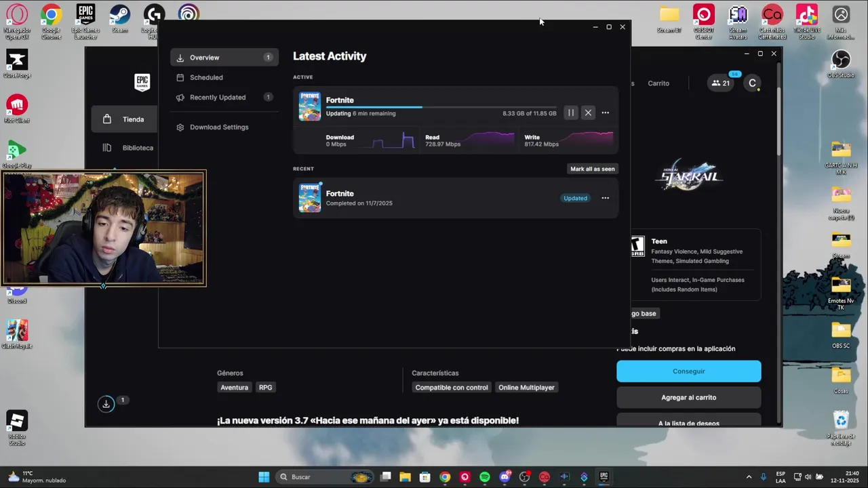Select the RPG genre tag
This screenshot has height=488, width=868.
265,388
